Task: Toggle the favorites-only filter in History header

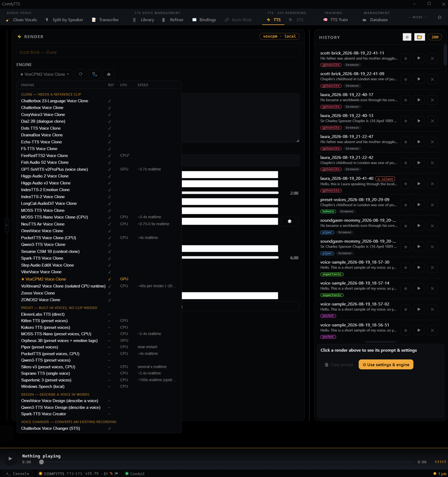Action: coord(407,37)
